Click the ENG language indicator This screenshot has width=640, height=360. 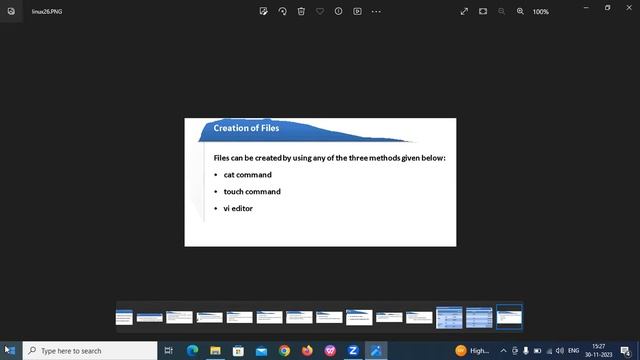point(573,351)
